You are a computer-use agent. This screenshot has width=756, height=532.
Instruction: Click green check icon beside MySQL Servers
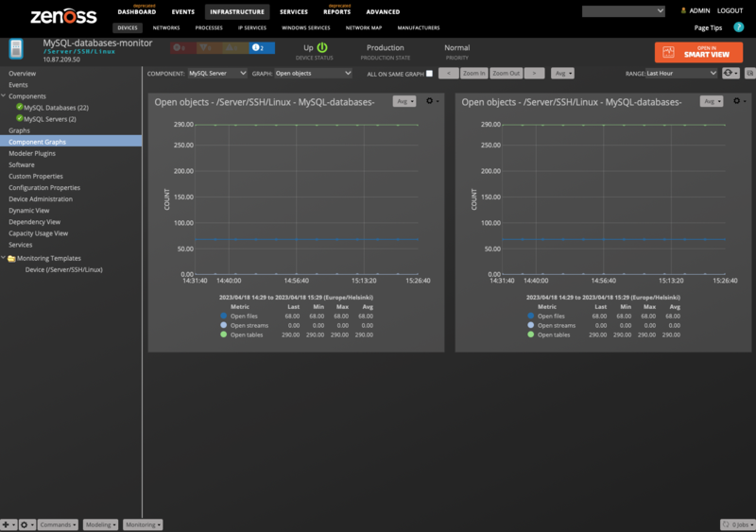click(x=19, y=118)
